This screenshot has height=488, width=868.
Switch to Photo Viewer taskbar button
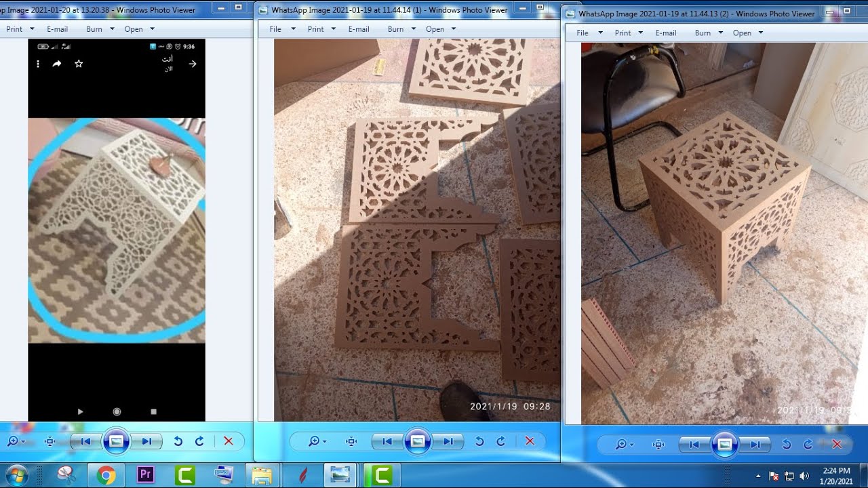pos(340,475)
